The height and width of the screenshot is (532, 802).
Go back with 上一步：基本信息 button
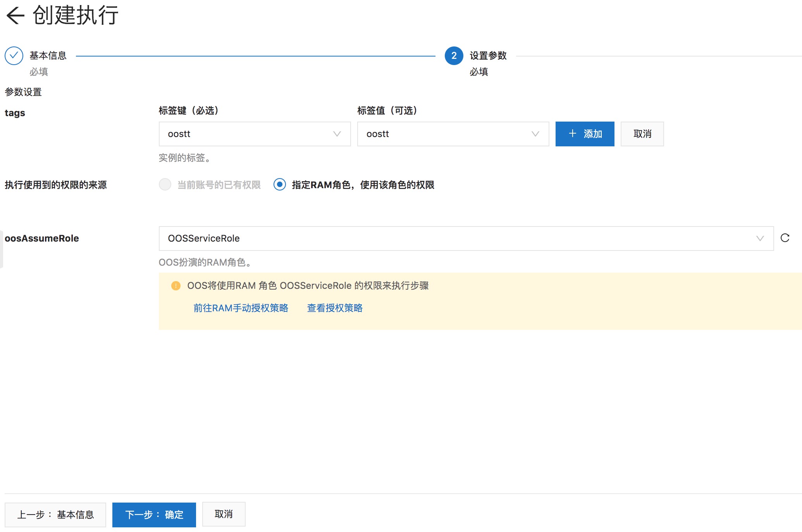(55, 515)
